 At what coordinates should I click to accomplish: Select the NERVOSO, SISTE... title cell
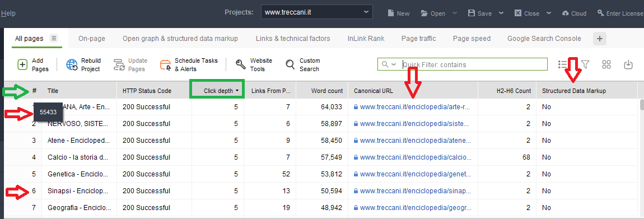pos(80,124)
